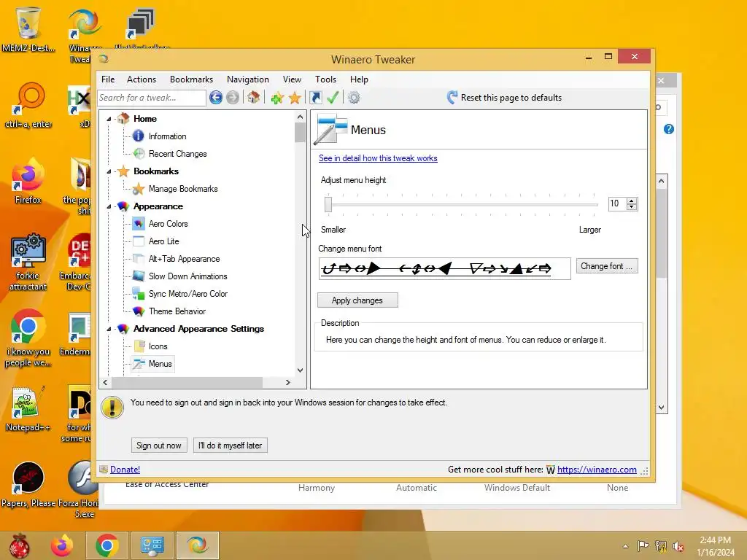
Task: Select the Recycle Bin icon labeled MEMZ-Dest...
Action: click(x=28, y=29)
